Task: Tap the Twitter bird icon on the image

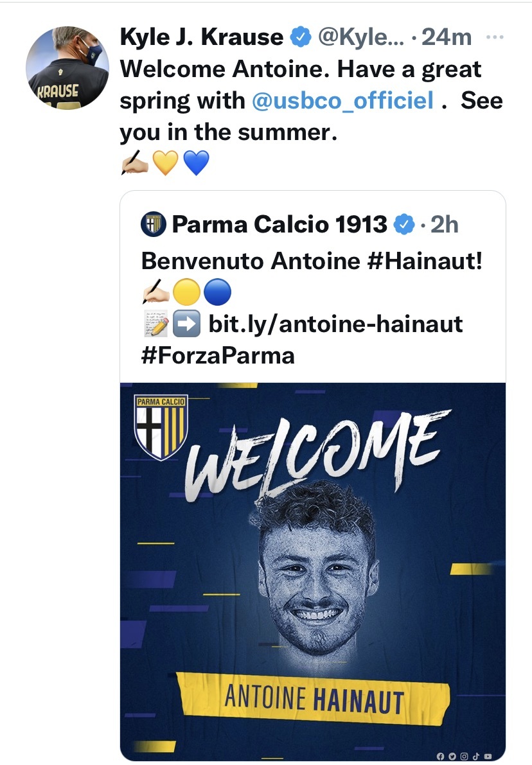Action: click(452, 756)
